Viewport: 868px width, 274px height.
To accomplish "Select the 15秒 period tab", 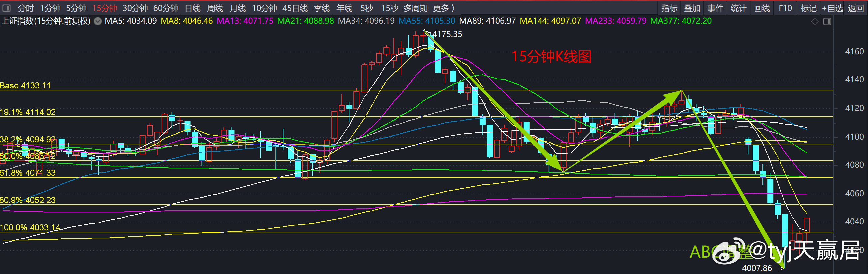I will pyautogui.click(x=389, y=8).
